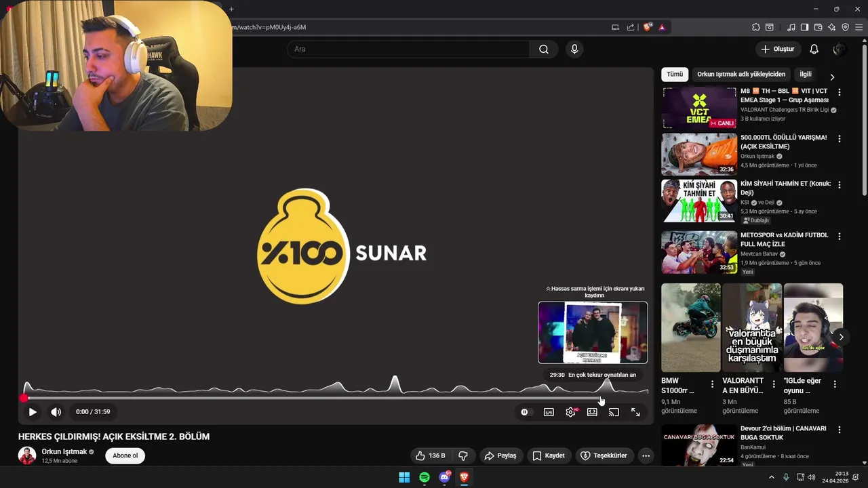Open the Brave Rewards triangle icon
The width and height of the screenshot is (868, 488).
coord(662,27)
